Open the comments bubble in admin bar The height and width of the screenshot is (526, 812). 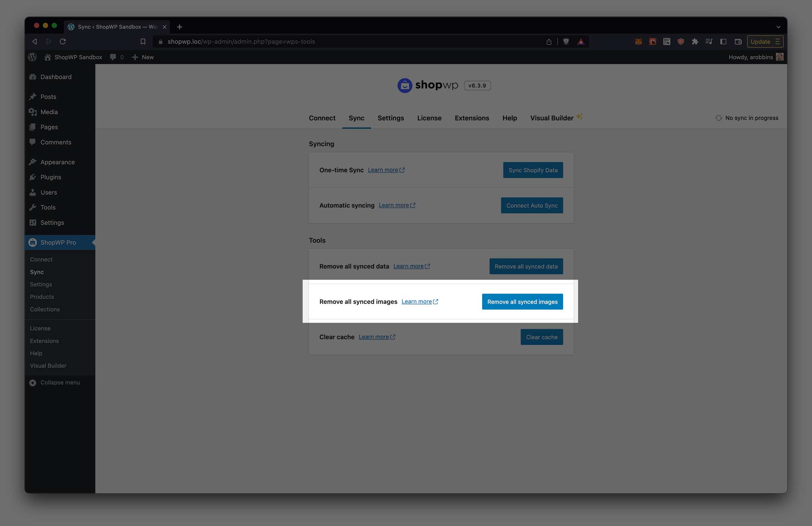117,57
